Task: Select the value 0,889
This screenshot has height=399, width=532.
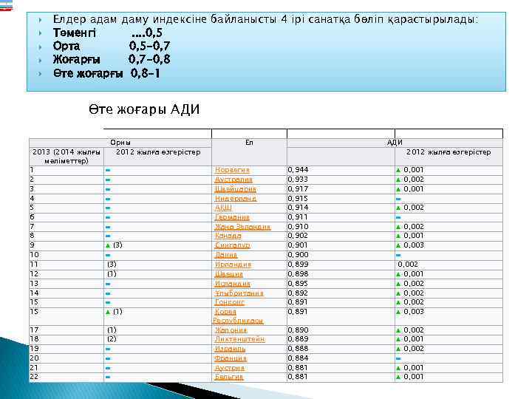Action: [298, 339]
